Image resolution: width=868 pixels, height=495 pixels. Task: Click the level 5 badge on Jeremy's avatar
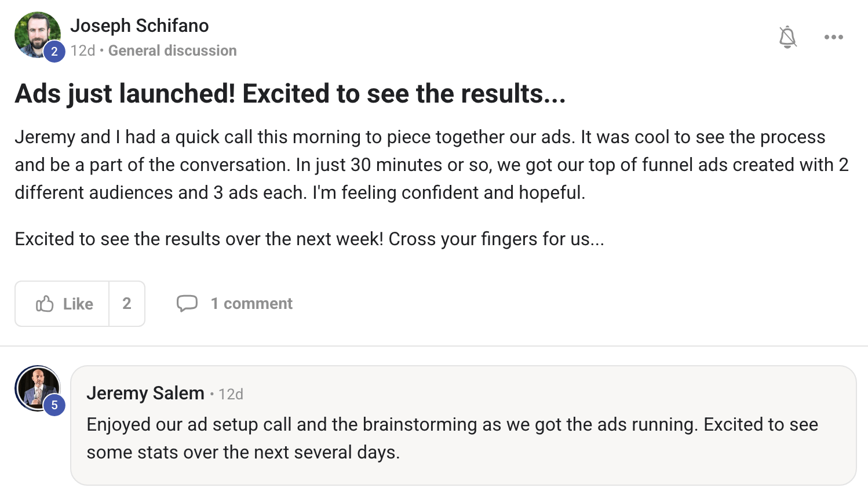tap(54, 405)
